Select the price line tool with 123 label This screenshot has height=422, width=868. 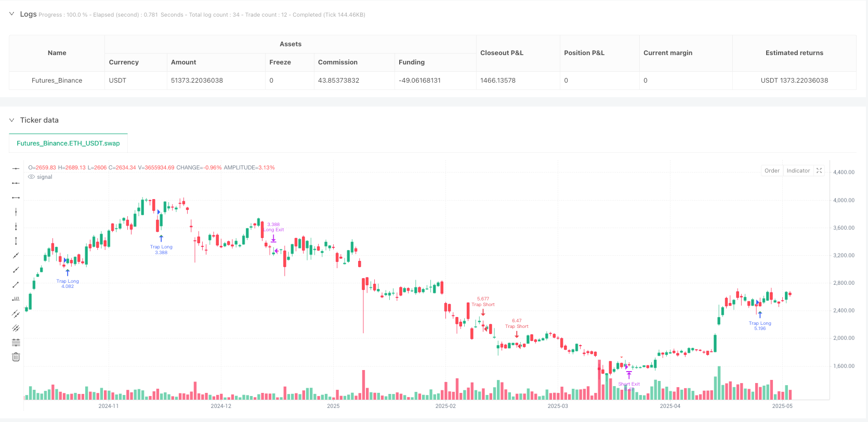(x=16, y=298)
